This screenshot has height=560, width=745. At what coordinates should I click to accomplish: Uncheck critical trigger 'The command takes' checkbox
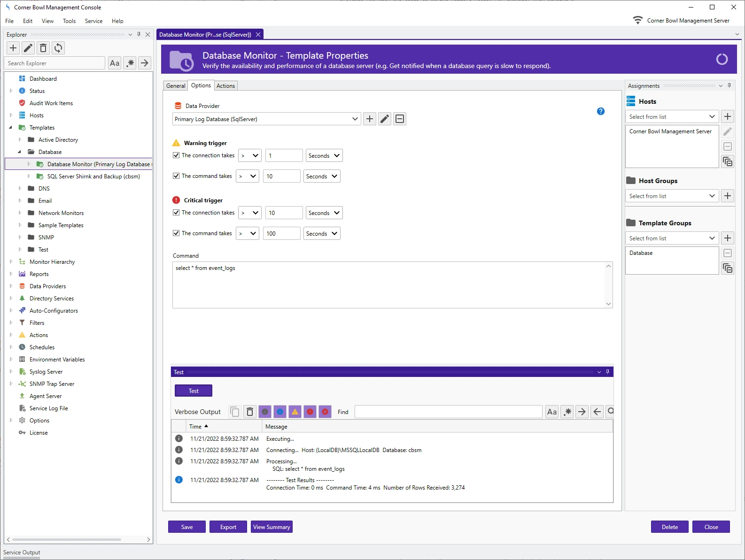pos(176,233)
